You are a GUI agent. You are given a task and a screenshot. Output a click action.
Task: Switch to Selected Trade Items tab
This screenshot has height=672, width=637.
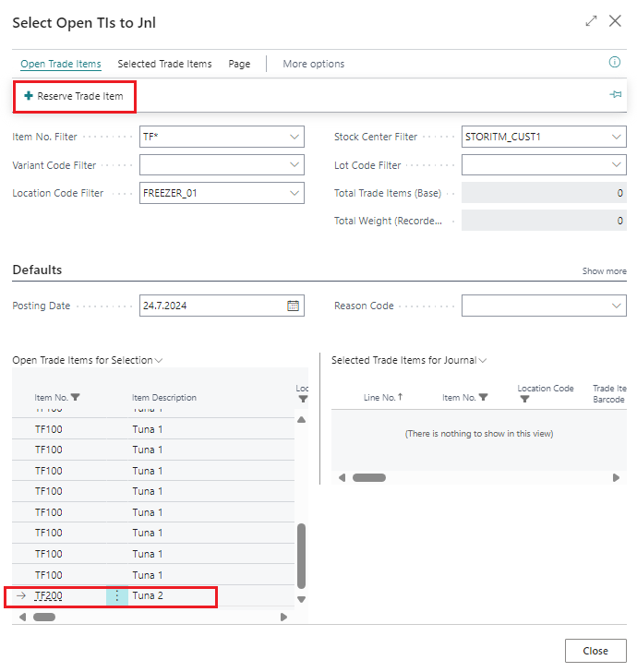(164, 64)
